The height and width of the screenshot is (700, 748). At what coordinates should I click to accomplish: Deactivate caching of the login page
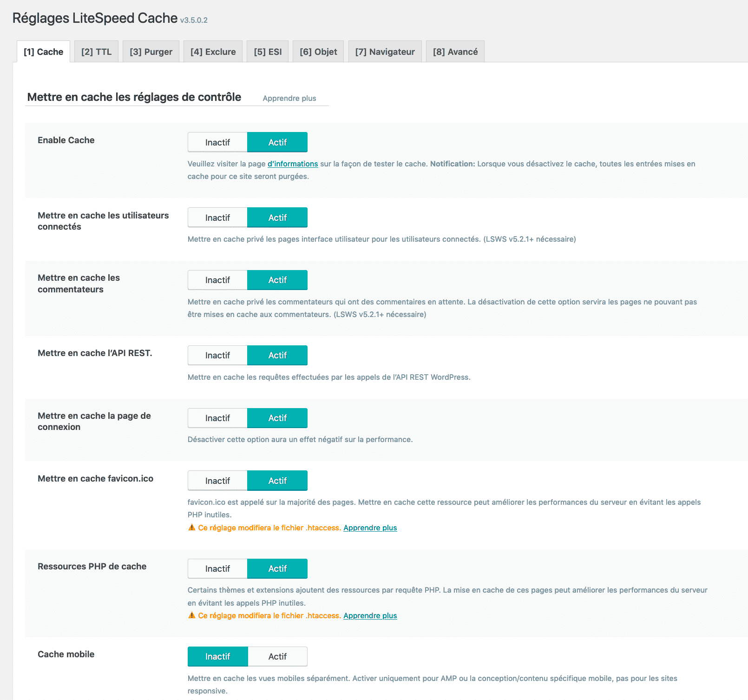(x=217, y=418)
